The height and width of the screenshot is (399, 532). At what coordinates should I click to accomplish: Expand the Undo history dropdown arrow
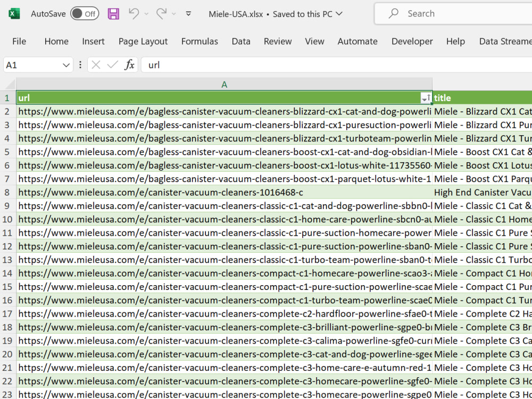pos(146,14)
